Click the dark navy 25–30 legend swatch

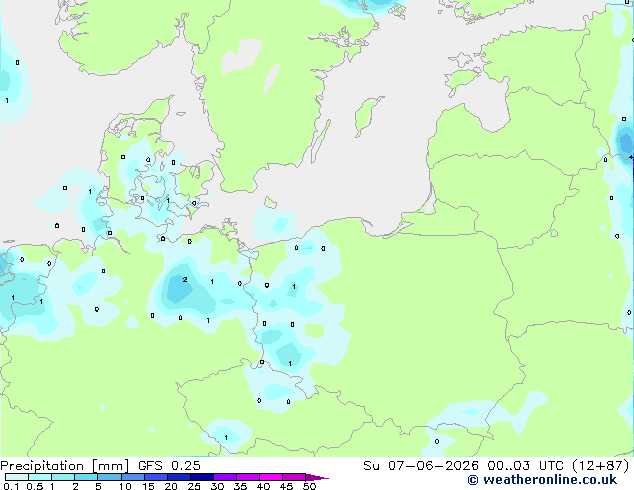click(202, 477)
